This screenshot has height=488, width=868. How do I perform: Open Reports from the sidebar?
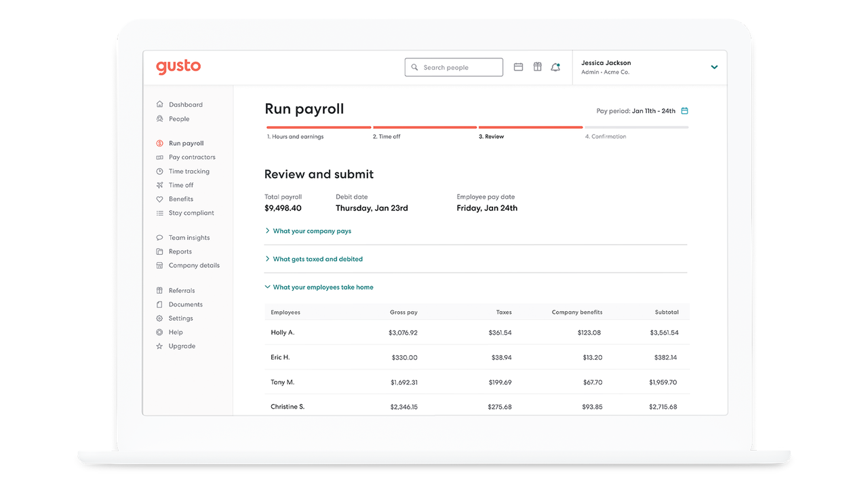coord(180,251)
